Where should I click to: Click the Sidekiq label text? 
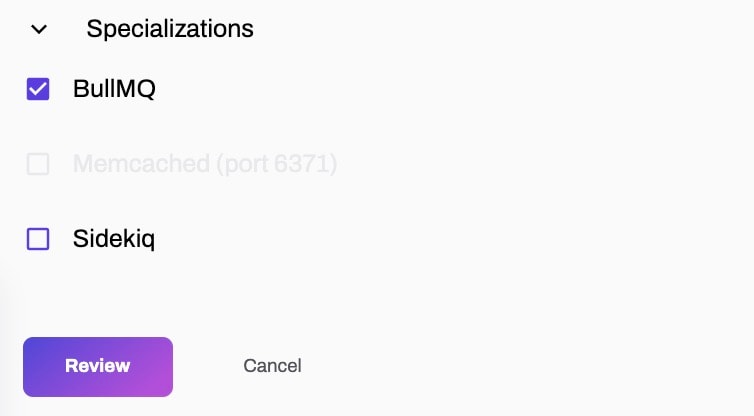point(114,239)
